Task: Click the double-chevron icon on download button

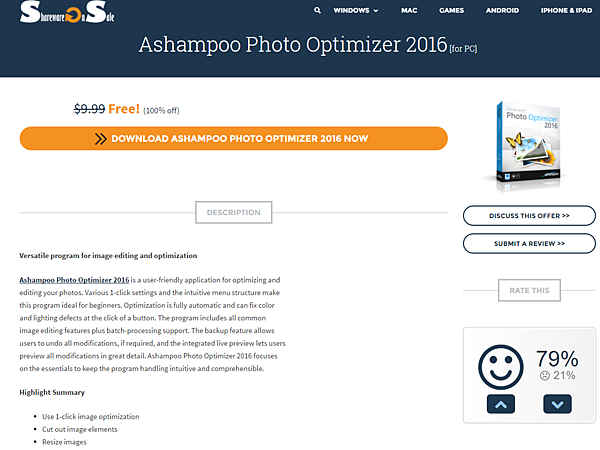Action: point(101,139)
